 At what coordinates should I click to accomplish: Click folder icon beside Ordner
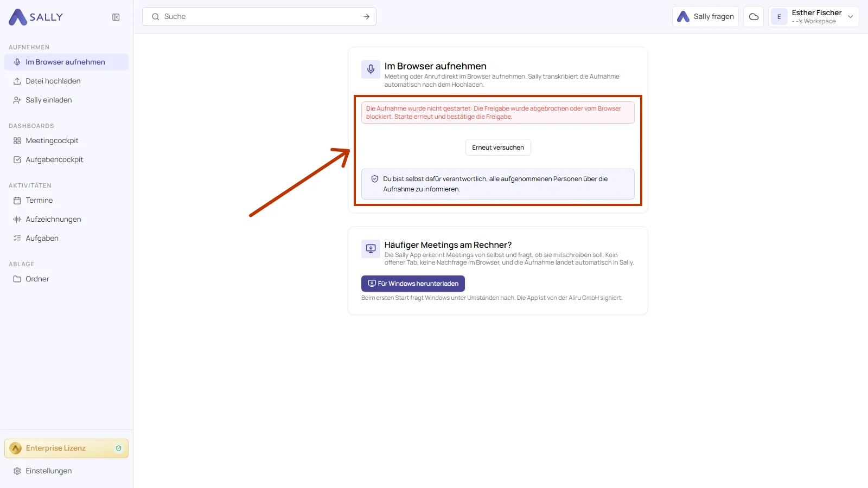(17, 279)
